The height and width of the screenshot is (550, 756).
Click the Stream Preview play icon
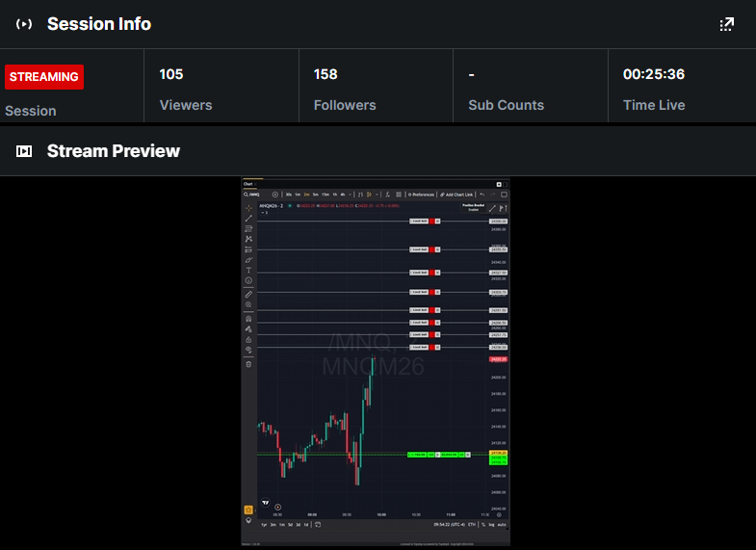24,151
